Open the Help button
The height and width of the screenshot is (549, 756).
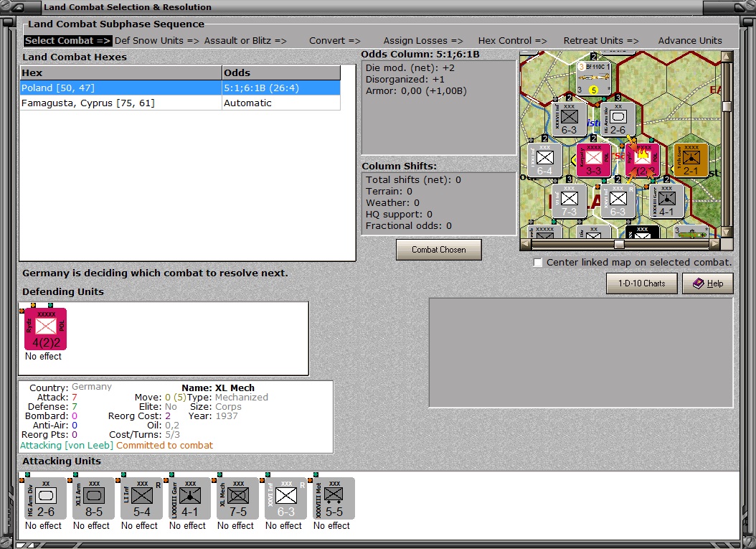(x=708, y=283)
